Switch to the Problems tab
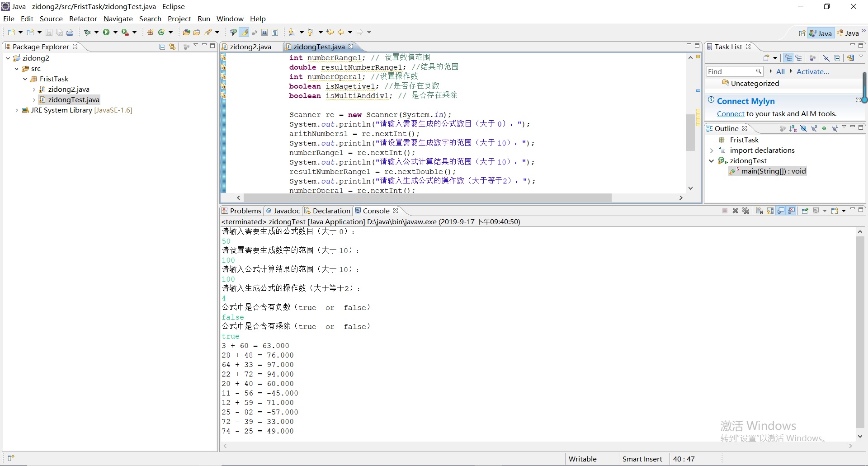The height and width of the screenshot is (466, 868). pyautogui.click(x=241, y=211)
